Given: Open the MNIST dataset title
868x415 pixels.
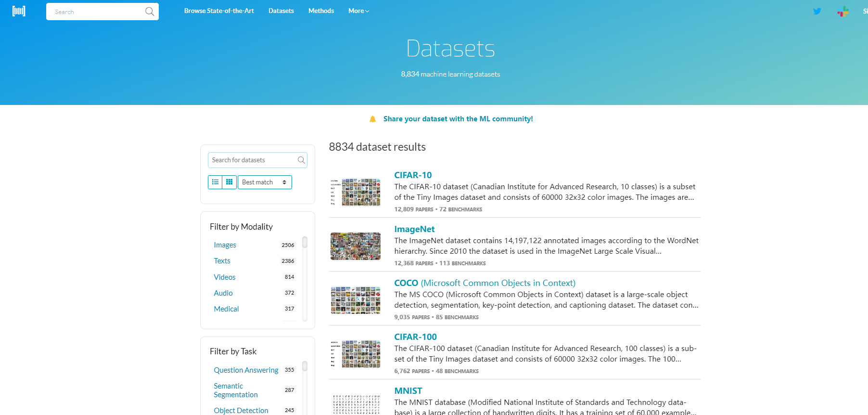Looking at the screenshot, I should [408, 391].
